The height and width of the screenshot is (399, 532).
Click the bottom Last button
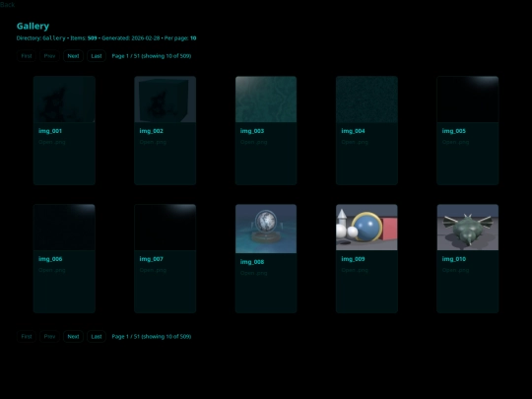[97, 337]
